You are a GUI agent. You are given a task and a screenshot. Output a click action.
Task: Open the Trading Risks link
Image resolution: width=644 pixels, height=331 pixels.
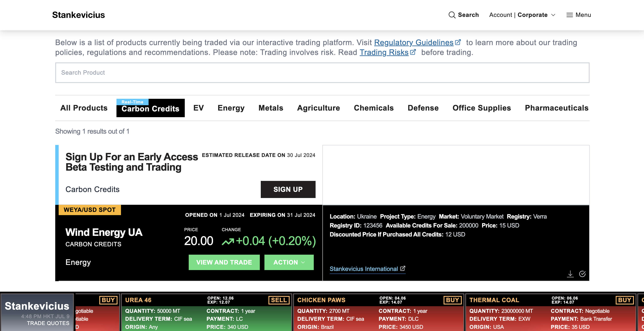click(x=384, y=52)
